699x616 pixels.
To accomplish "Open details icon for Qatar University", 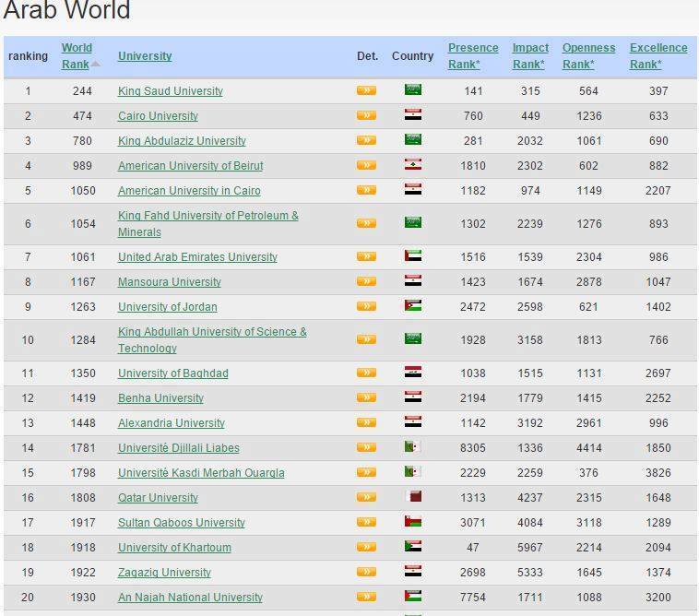I will (x=366, y=497).
